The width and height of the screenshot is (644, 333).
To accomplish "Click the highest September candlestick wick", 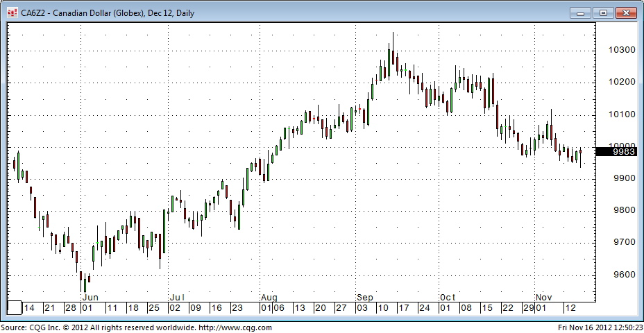I will [393, 38].
